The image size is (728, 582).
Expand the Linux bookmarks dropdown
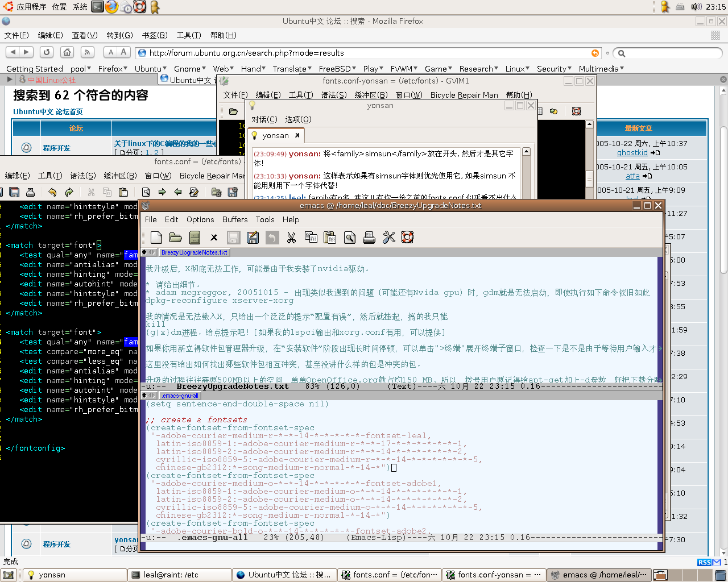click(x=518, y=69)
